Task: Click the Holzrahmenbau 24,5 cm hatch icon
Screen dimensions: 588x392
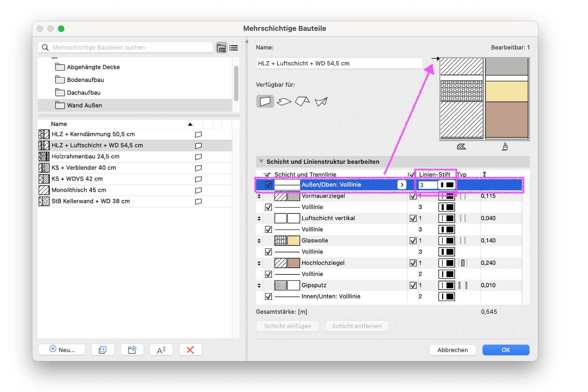Action: 44,157
